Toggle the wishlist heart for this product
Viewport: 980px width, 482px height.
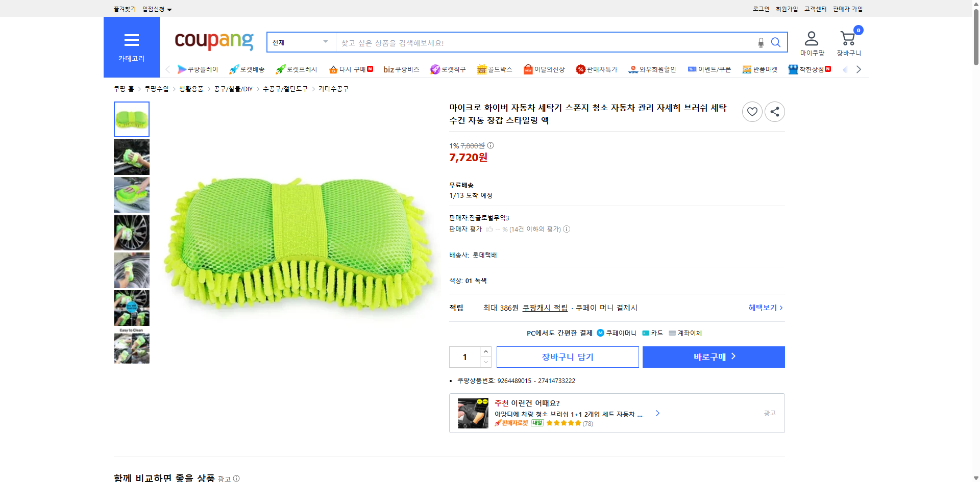pyautogui.click(x=752, y=112)
